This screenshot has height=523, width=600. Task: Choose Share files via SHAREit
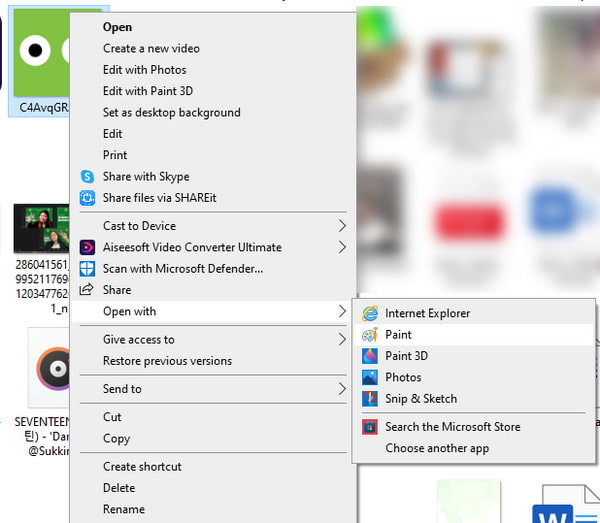214,198
